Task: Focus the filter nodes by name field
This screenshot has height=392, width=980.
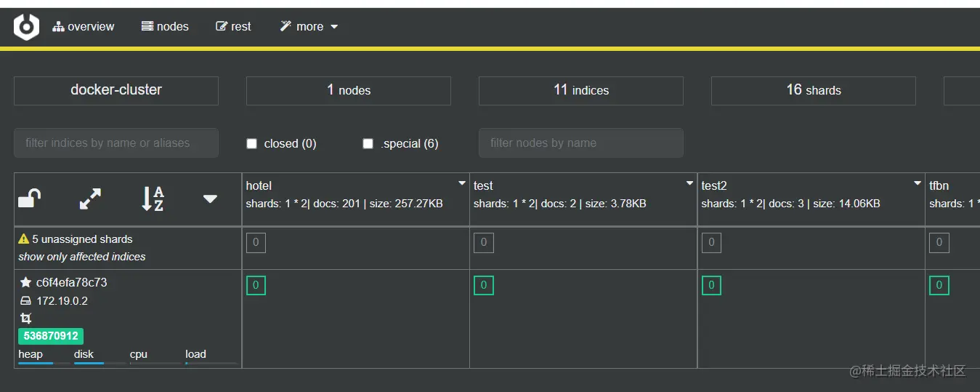Action: pos(581,143)
